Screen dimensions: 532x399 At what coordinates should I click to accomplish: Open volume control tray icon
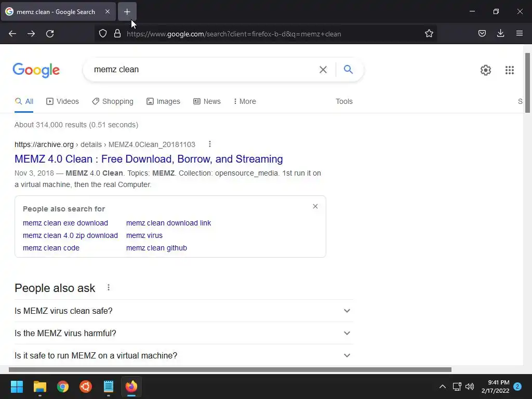470,387
